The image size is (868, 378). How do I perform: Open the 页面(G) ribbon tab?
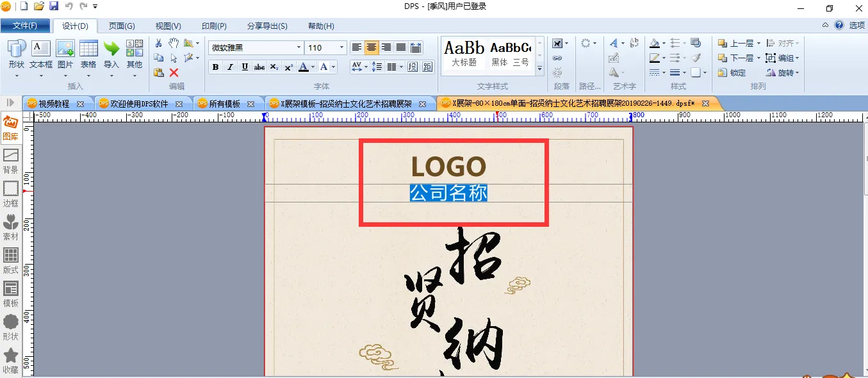[x=122, y=26]
